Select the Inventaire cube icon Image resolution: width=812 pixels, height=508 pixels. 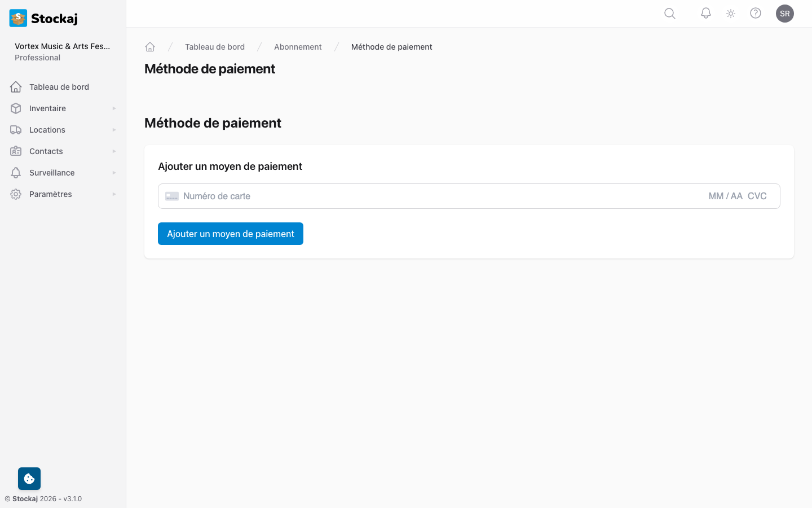coord(16,108)
